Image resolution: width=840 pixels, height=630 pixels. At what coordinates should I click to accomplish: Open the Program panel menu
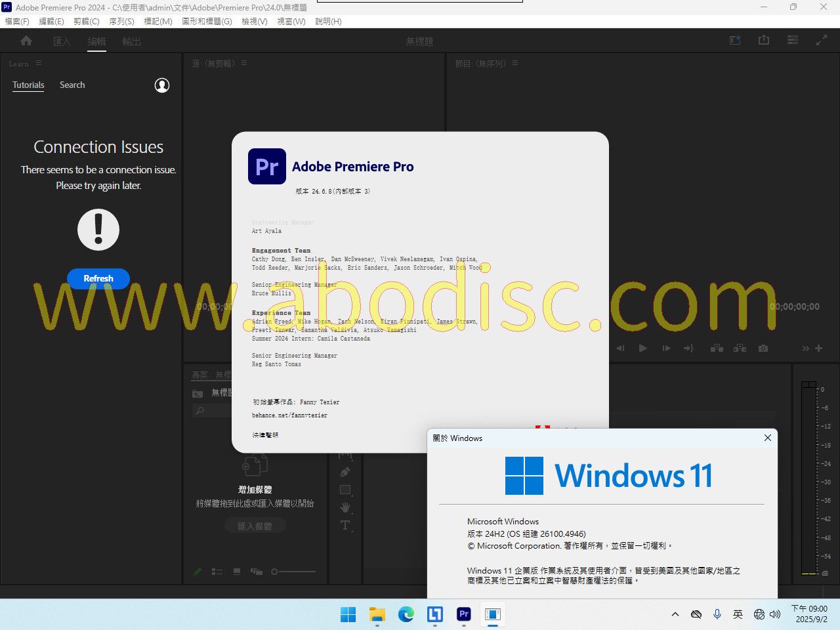click(515, 63)
